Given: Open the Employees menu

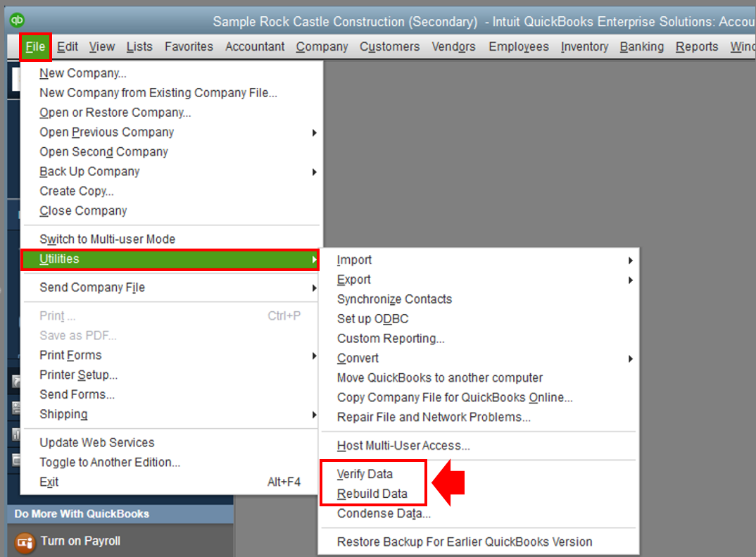Looking at the screenshot, I should click(519, 46).
